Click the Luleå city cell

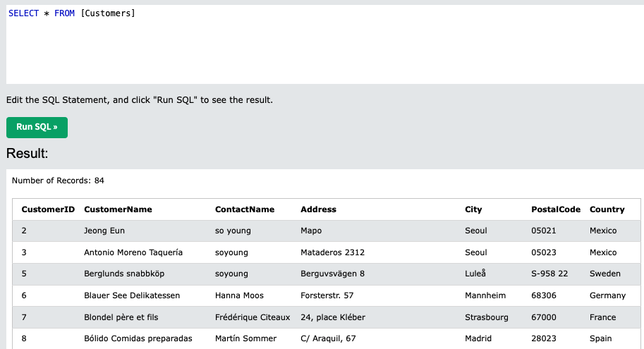point(475,274)
